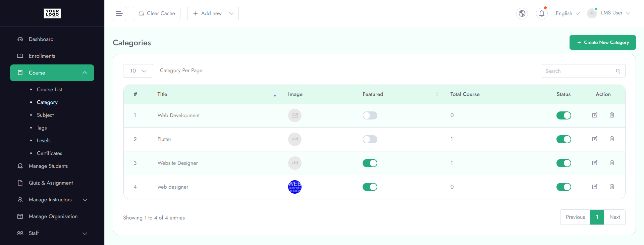The width and height of the screenshot is (644, 245).
Task: Sort the table by Title arrow
Action: 275,96
